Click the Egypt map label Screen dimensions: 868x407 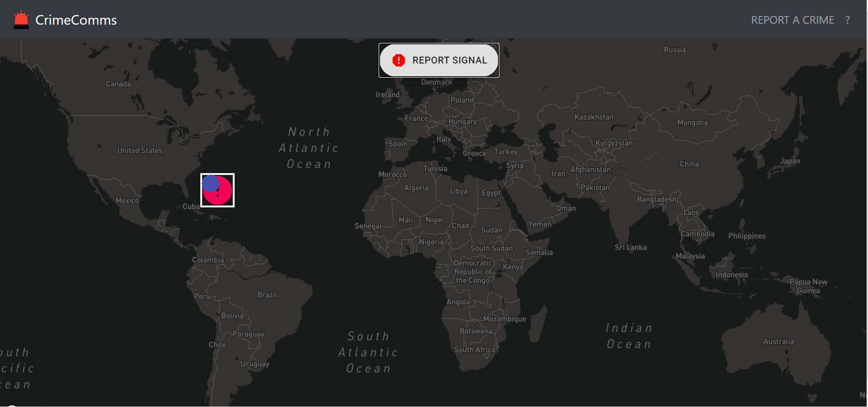click(x=491, y=193)
